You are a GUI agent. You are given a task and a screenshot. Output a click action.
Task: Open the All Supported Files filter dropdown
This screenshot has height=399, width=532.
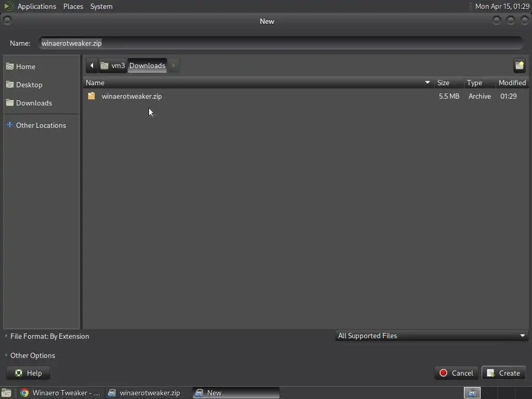[432, 336]
